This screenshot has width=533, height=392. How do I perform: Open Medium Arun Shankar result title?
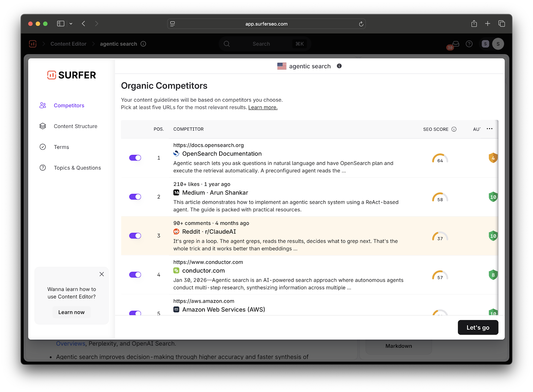pyautogui.click(x=215, y=193)
